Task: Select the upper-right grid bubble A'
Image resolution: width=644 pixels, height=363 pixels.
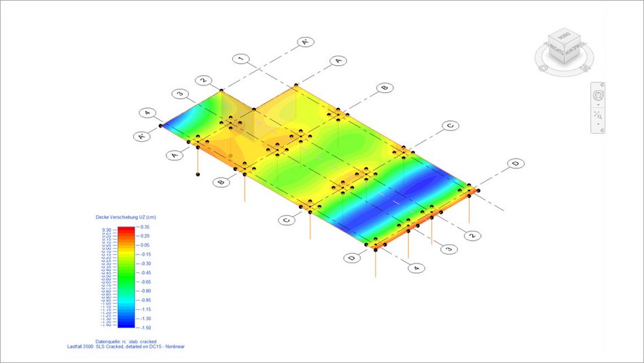Action: point(306,42)
